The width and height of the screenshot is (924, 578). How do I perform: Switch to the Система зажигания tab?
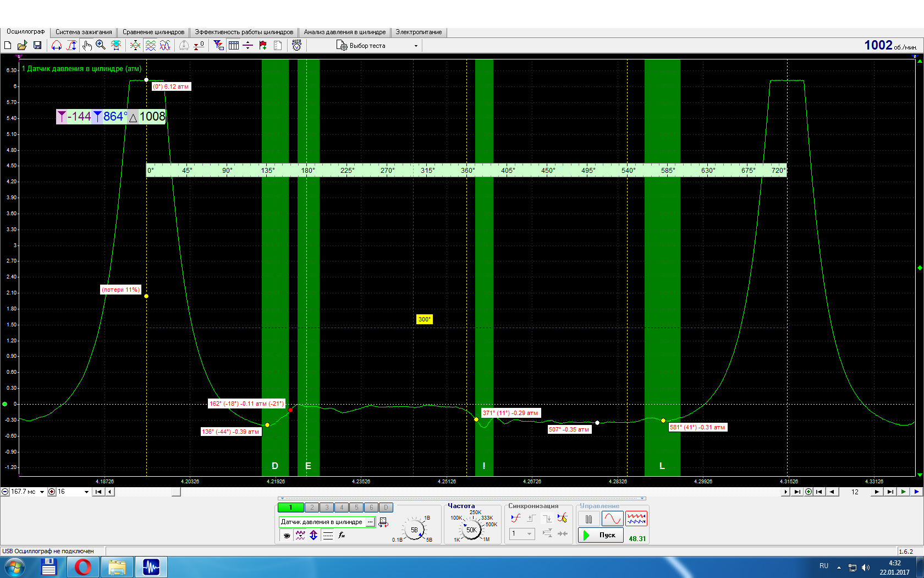(x=84, y=32)
